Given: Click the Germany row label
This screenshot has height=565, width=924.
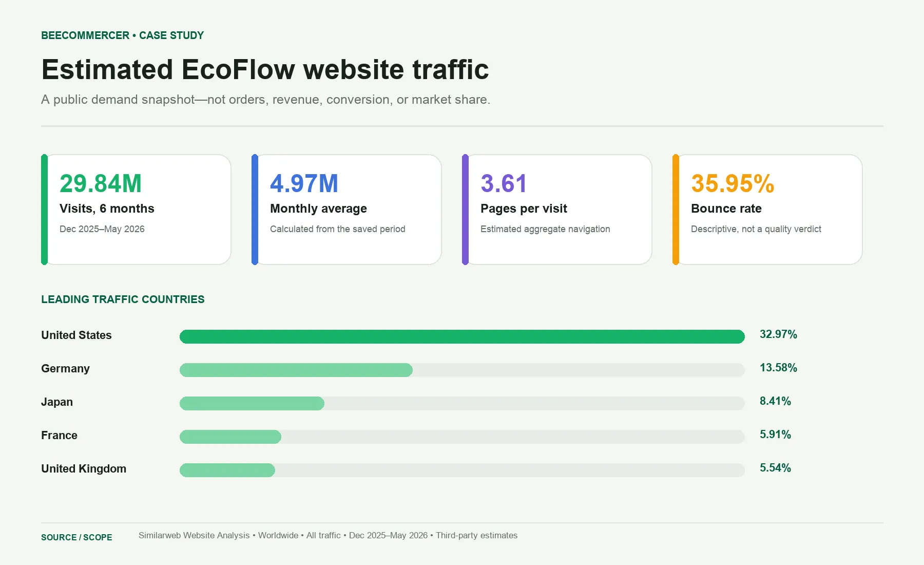Looking at the screenshot, I should [x=65, y=369].
